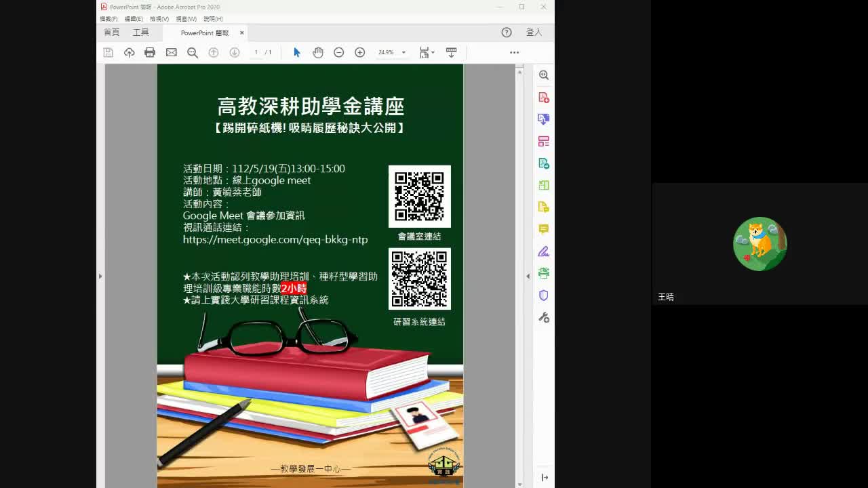Open Help via question mark icon
This screenshot has width=868, height=488.
pos(507,33)
